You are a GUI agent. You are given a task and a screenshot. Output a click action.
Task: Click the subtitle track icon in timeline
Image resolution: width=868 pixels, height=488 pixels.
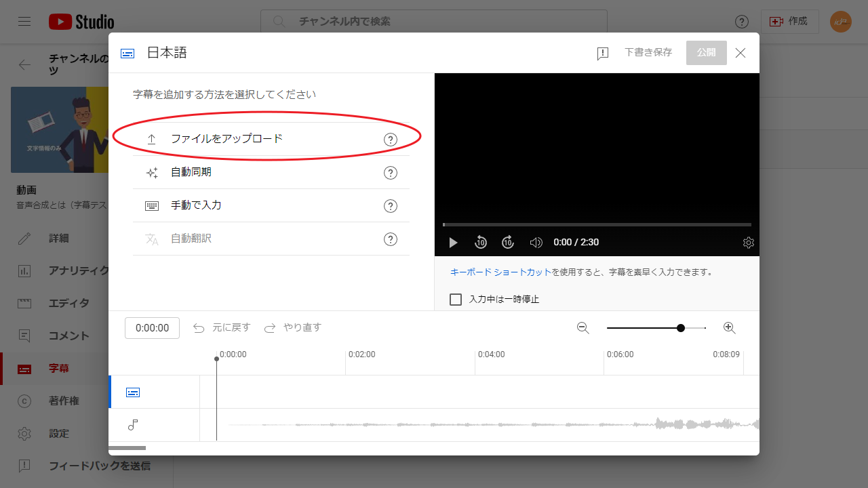pyautogui.click(x=133, y=392)
